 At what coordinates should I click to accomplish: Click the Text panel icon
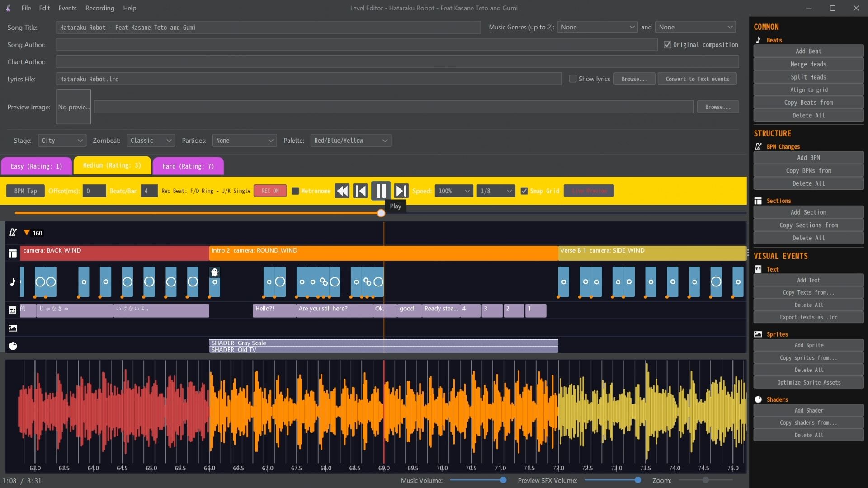(x=758, y=269)
